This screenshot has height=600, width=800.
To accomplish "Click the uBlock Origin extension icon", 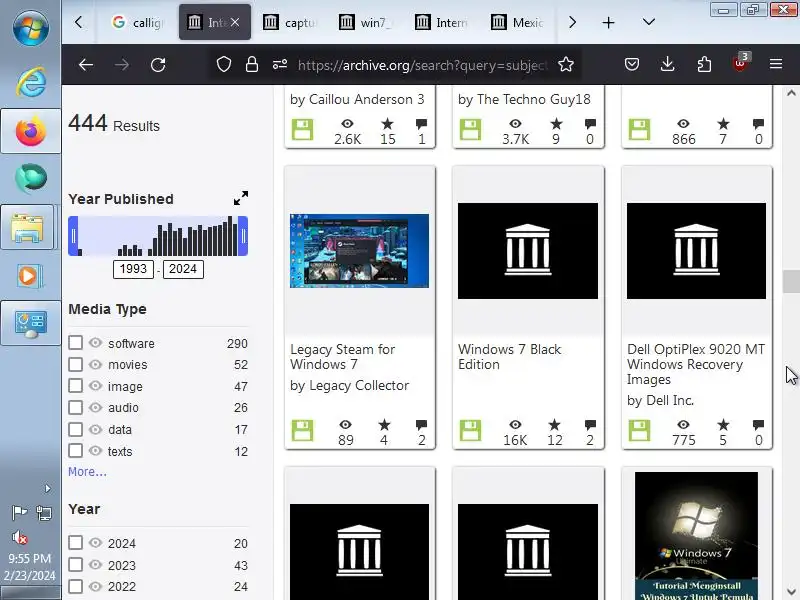I will point(740,63).
